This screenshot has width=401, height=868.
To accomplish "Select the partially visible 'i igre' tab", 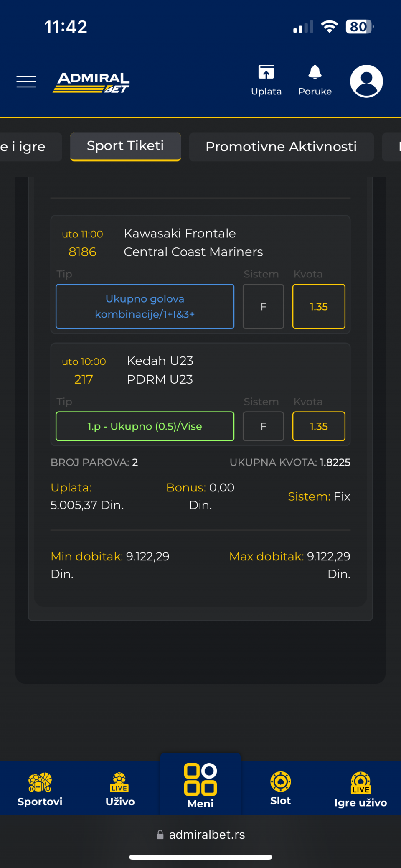I will 25,147.
